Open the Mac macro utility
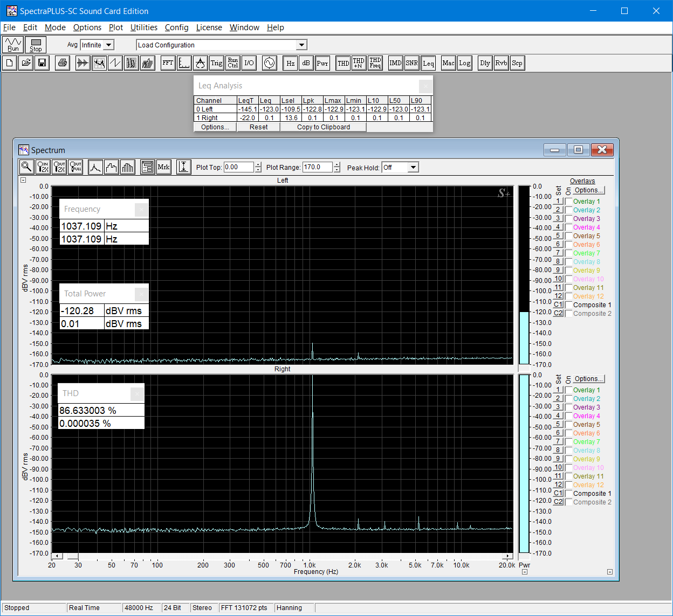The width and height of the screenshot is (673, 616). [x=448, y=63]
